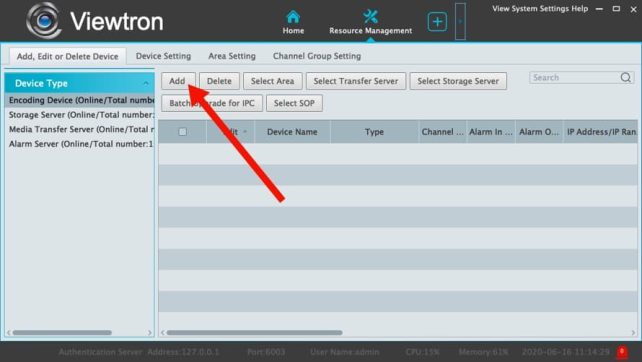The height and width of the screenshot is (362, 642).
Task: Click left arrow of table scrollbar
Action: (163, 333)
